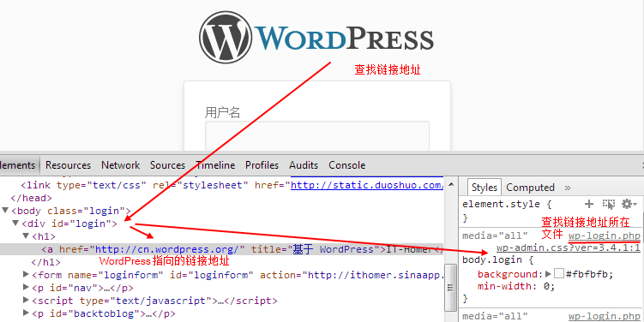Select the Computed sidebar tab
Screen dimensions: 644x322
click(530, 188)
